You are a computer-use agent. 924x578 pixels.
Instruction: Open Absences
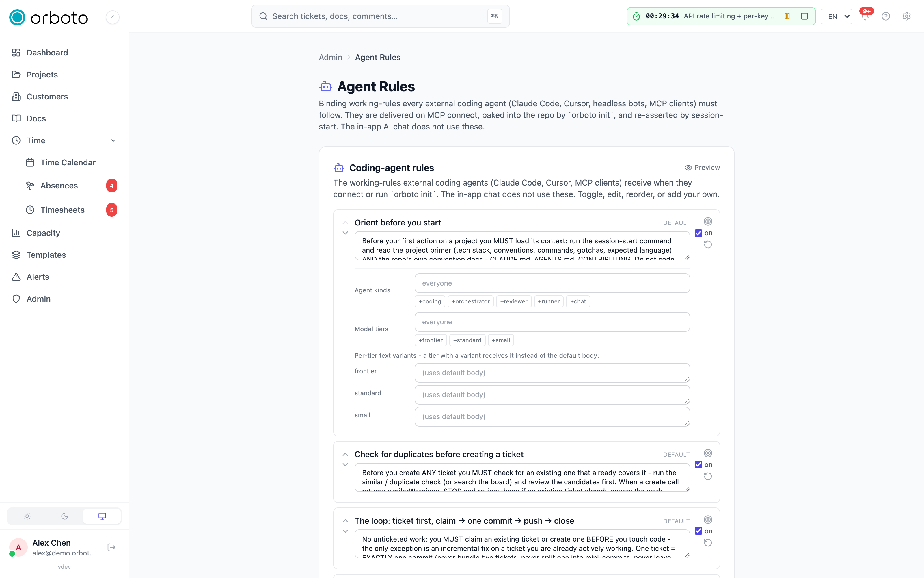[71, 186]
